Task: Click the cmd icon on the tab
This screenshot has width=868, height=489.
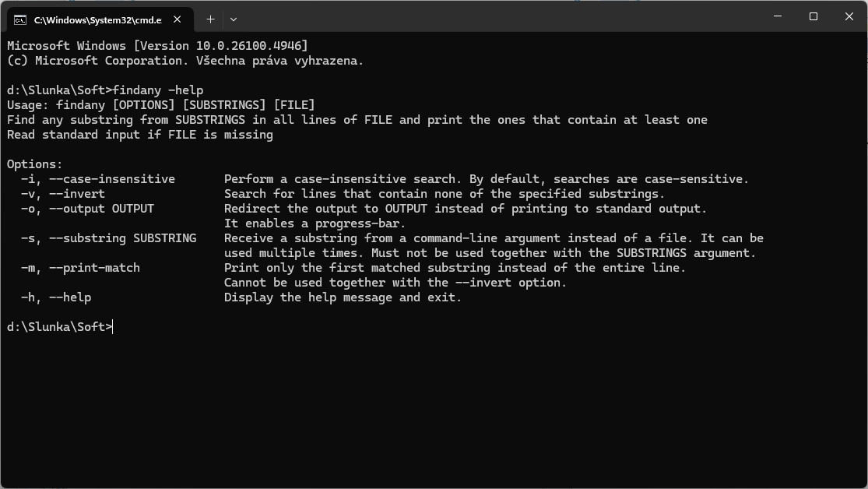Action: [20, 19]
